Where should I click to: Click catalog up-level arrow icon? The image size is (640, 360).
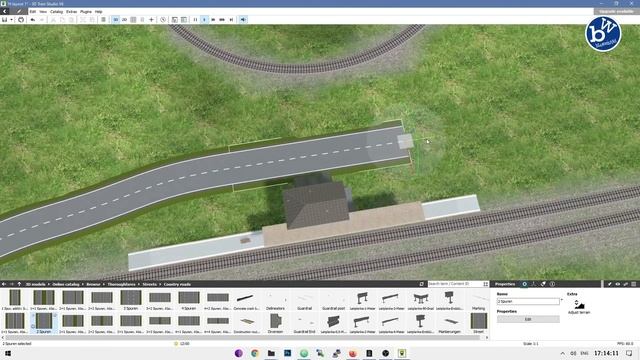click(x=19, y=284)
